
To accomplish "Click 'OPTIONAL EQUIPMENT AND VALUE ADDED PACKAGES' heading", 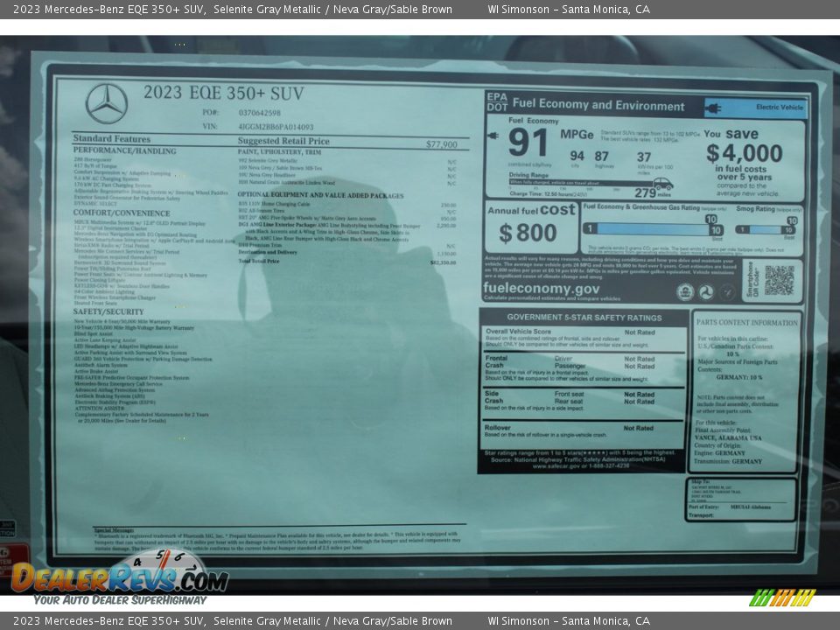I will coord(320,195).
